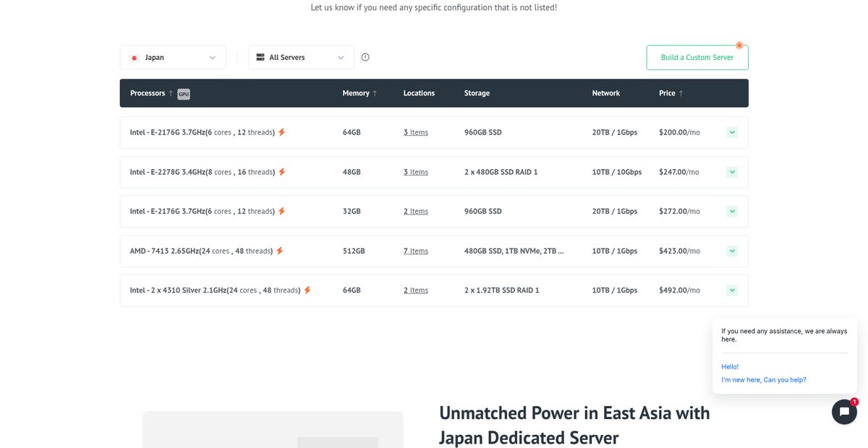Expand the $423.00/mo server row
This screenshot has width=868, height=448.
[732, 251]
